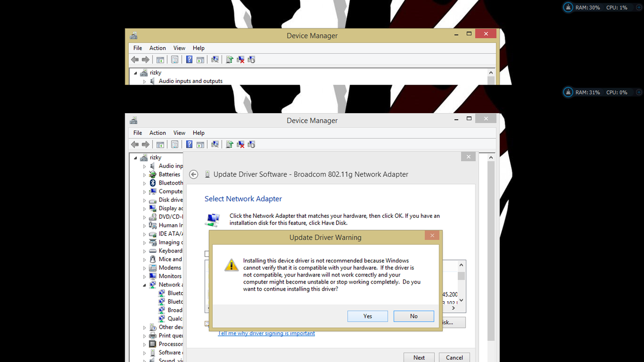644x362 pixels.
Task: Click No in Update Driver Warning
Action: 414,316
